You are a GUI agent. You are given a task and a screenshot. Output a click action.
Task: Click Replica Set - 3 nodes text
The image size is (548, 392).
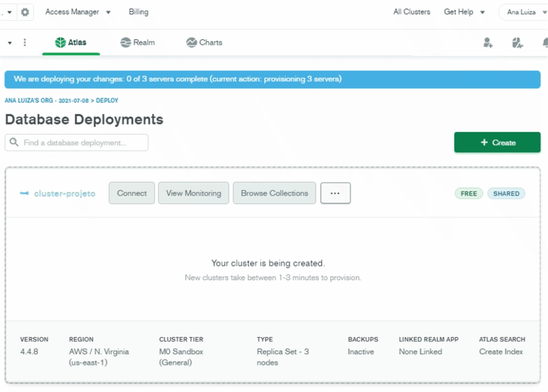283,357
